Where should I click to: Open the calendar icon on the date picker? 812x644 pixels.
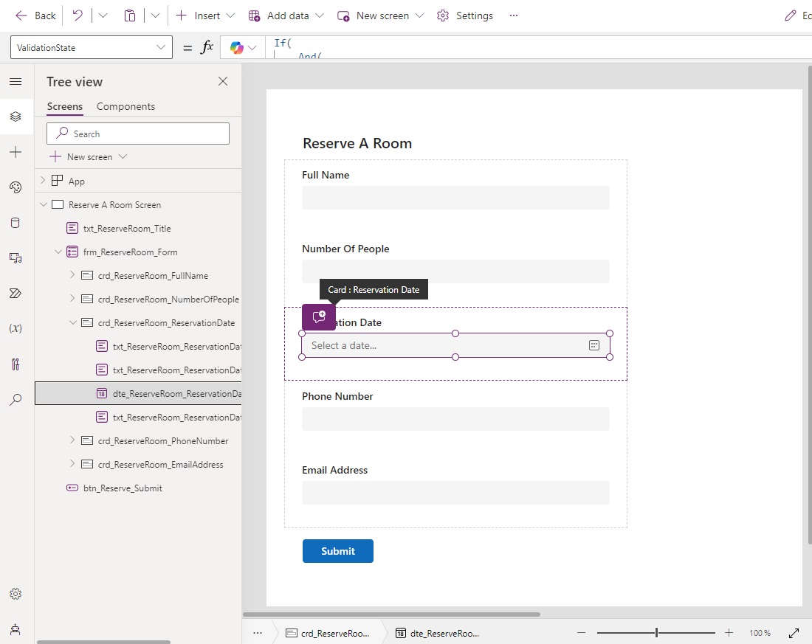pyautogui.click(x=594, y=344)
